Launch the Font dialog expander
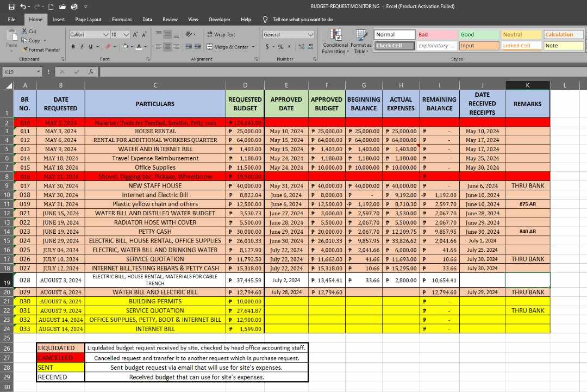 (148, 59)
